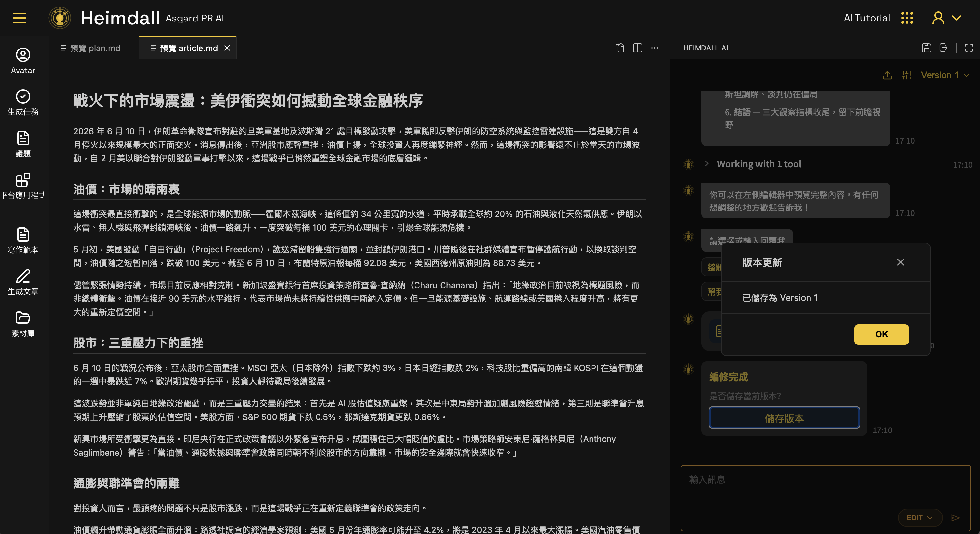
Task: Click the save icon in HEIMDALL AI panel
Action: point(926,48)
